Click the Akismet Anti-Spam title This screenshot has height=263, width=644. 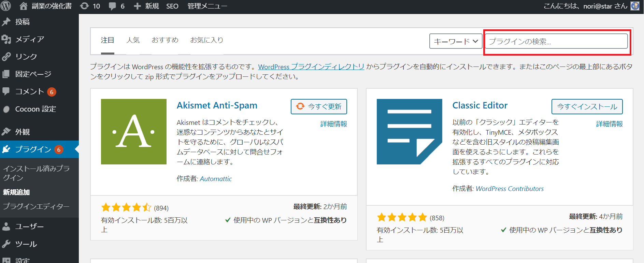[217, 105]
